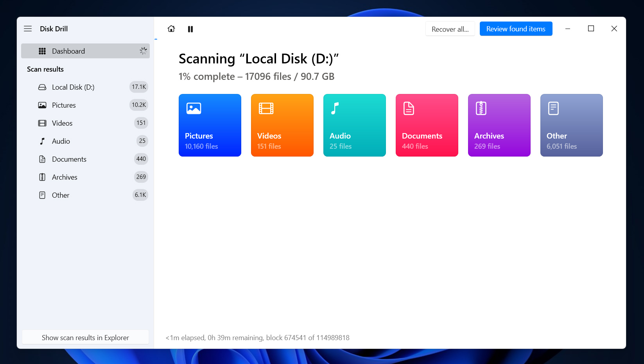Viewport: 644px width, 364px height.
Task: Click the 10.2K badge for Pictures
Action: tap(139, 105)
